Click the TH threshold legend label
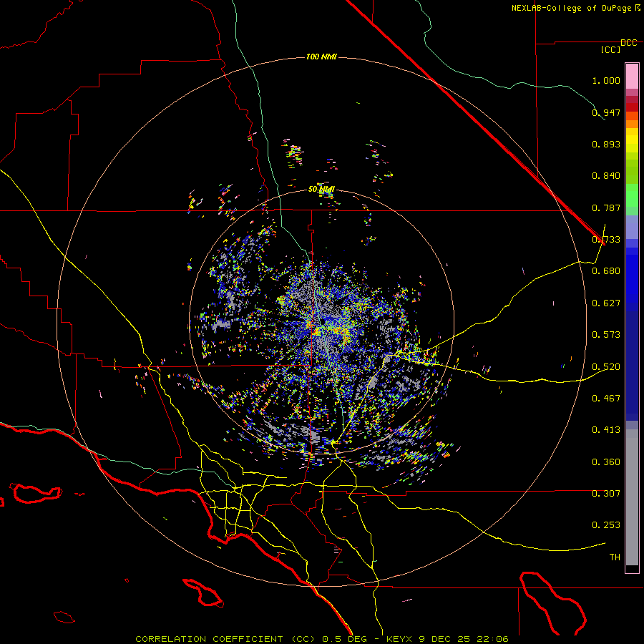This screenshot has height=644, width=644. click(x=615, y=557)
